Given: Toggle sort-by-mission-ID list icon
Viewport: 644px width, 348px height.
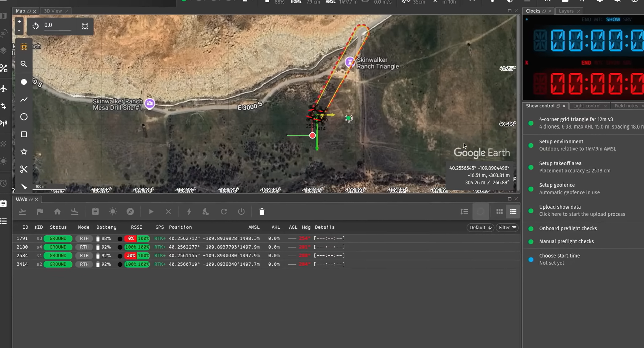Looking at the screenshot, I should coord(464,212).
